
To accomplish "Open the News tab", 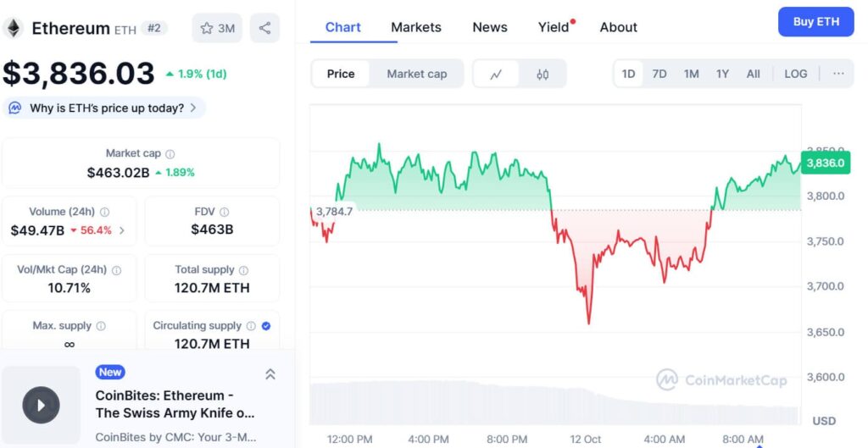I will [x=490, y=27].
